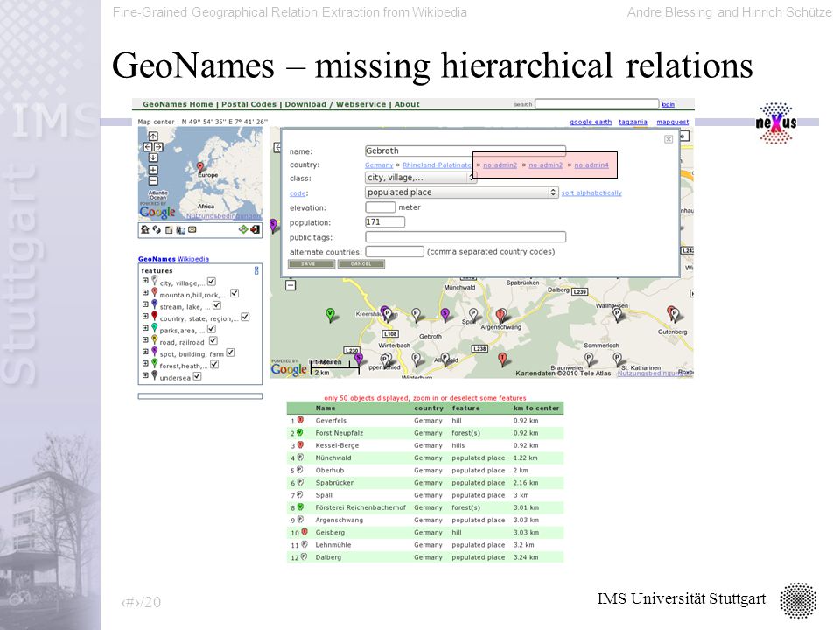
Task: Click the red marker near Argenschwang
Action: point(500,316)
